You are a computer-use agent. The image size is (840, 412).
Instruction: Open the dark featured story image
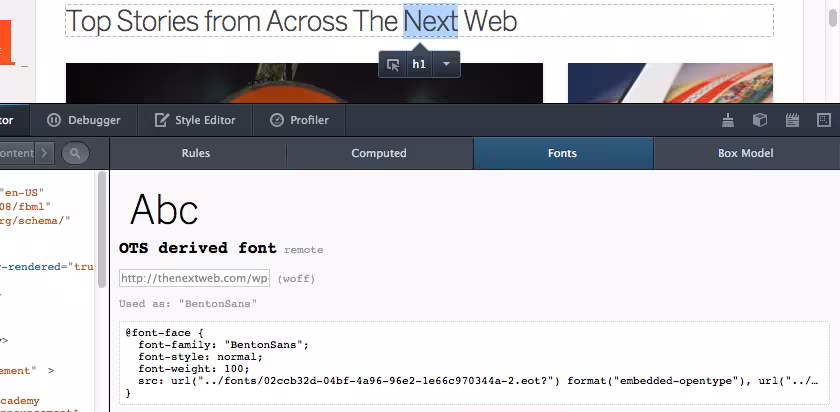pyautogui.click(x=304, y=83)
